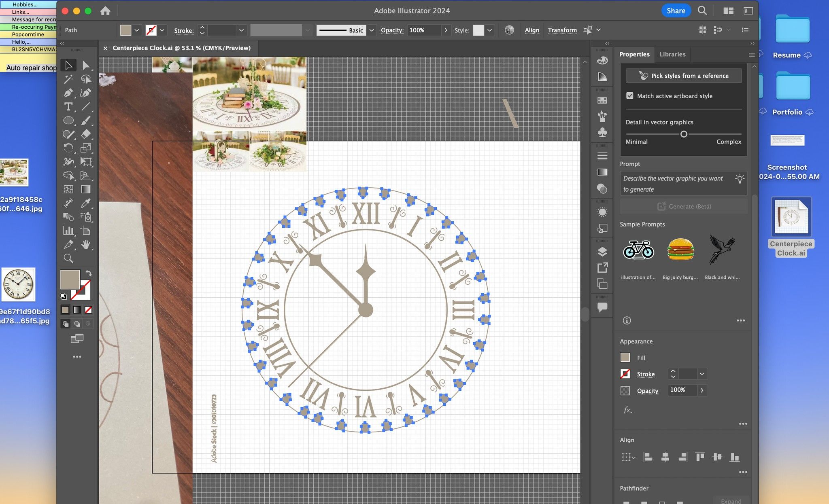Activate the Zoom tool
The width and height of the screenshot is (829, 504).
point(68,258)
